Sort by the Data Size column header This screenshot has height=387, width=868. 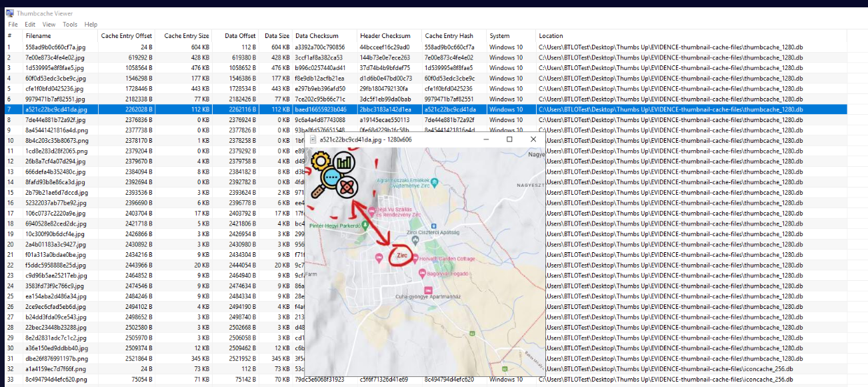pyautogui.click(x=276, y=36)
